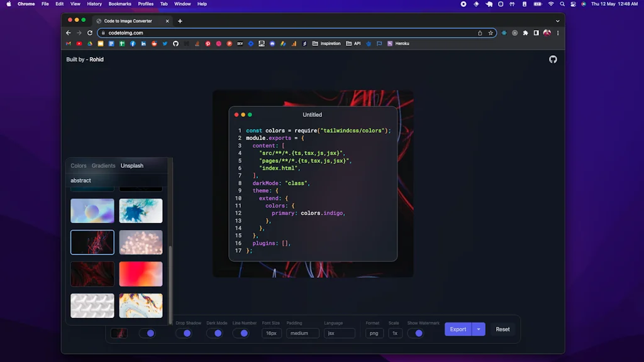Viewport: 644px width, 362px height.
Task: Disable the Dark Mode switch
Action: pyautogui.click(x=215, y=333)
